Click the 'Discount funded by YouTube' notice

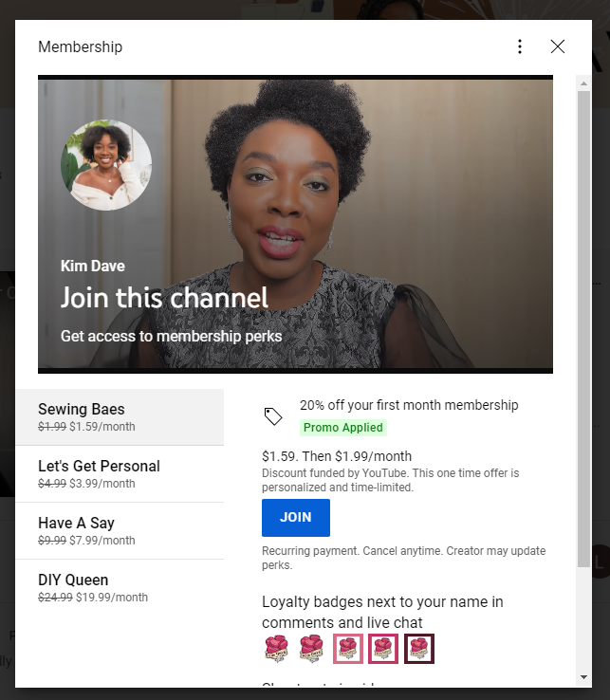(x=391, y=480)
